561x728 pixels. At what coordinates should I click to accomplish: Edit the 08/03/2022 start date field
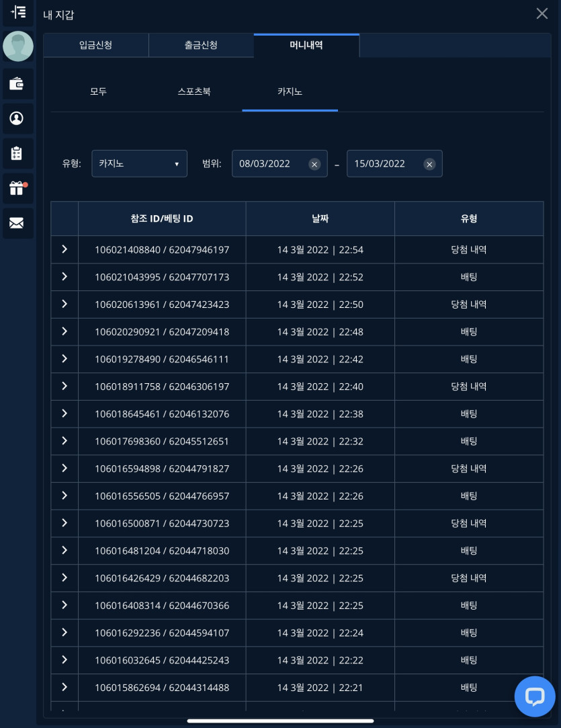[x=279, y=163]
